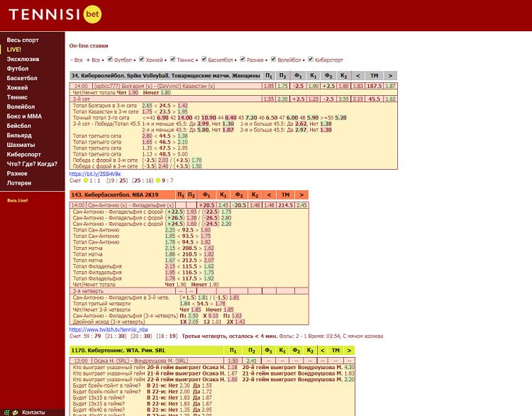Open the bit.ly/2SSHV9x stream link
The image size is (532, 416).
pos(95,174)
